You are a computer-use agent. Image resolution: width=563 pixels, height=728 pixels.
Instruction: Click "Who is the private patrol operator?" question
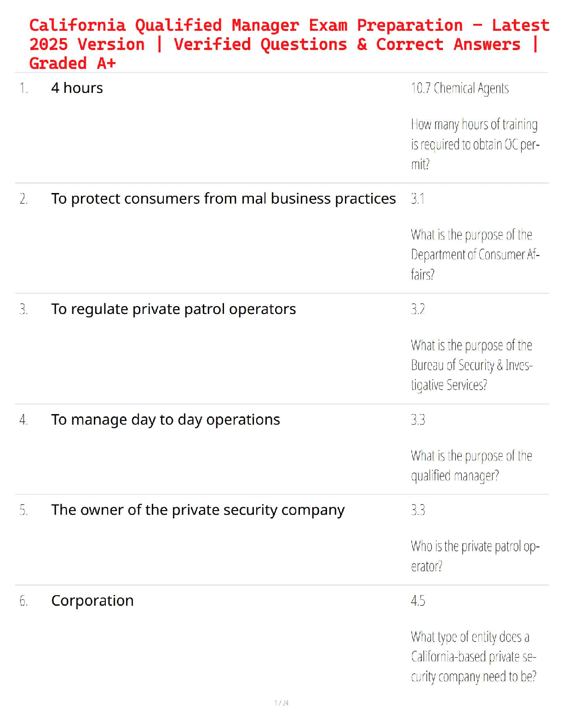(474, 556)
